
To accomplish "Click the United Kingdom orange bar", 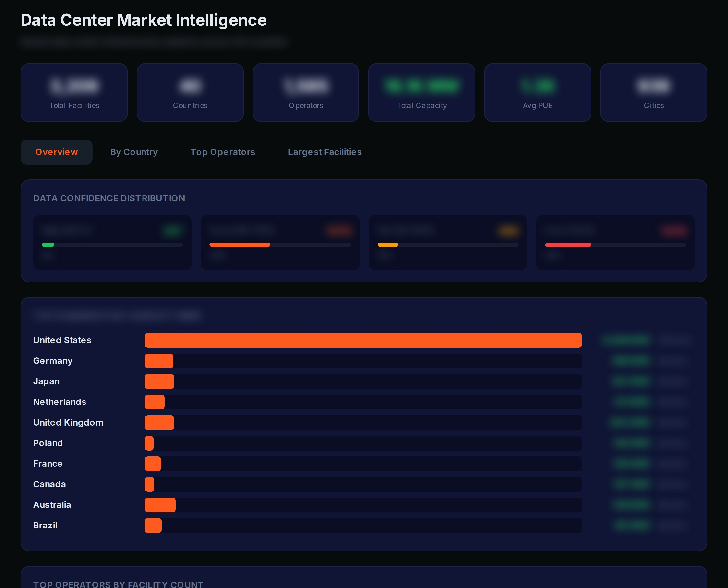I will (x=159, y=423).
